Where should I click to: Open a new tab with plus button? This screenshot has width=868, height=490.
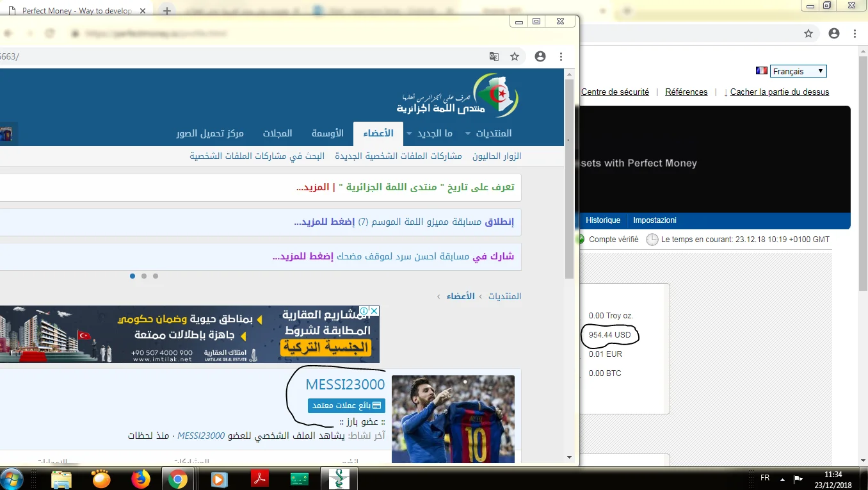pyautogui.click(x=167, y=11)
